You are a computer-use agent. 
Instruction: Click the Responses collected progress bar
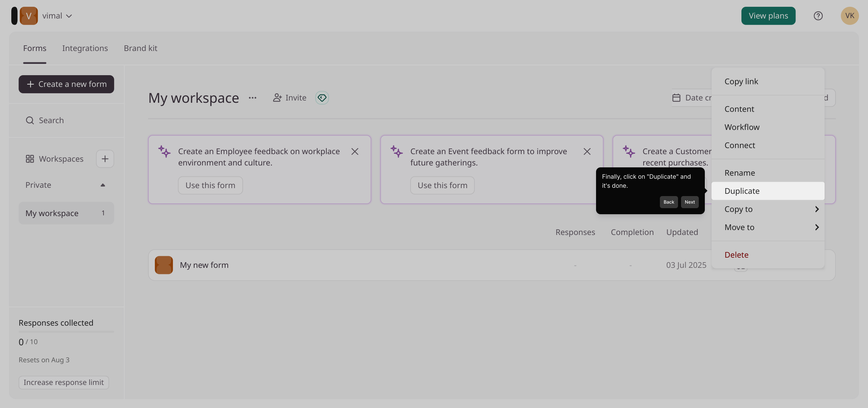point(66,332)
